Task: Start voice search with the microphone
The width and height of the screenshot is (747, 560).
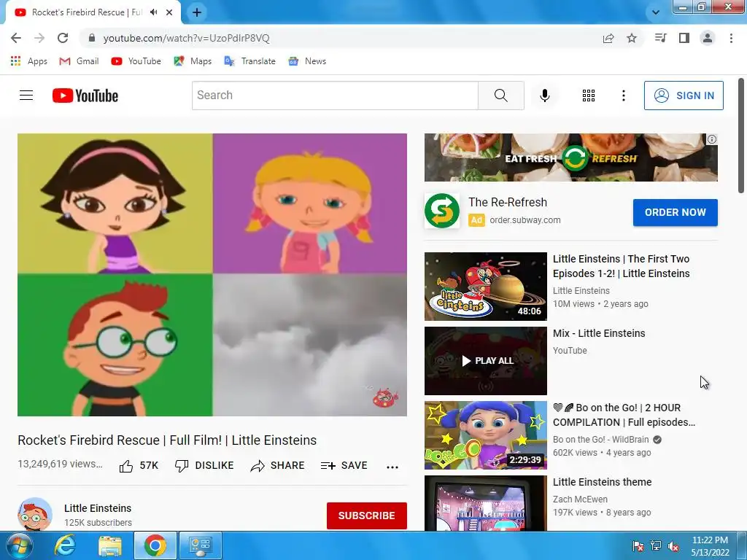Action: click(x=544, y=96)
